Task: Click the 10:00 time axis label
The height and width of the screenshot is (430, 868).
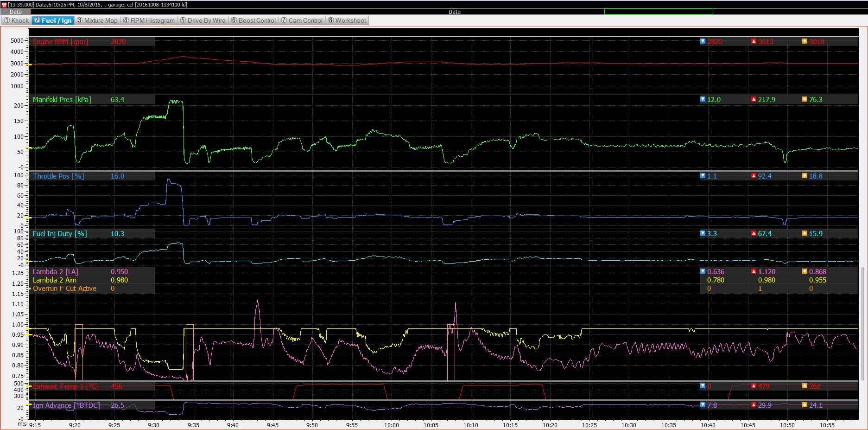Action: coord(392,425)
